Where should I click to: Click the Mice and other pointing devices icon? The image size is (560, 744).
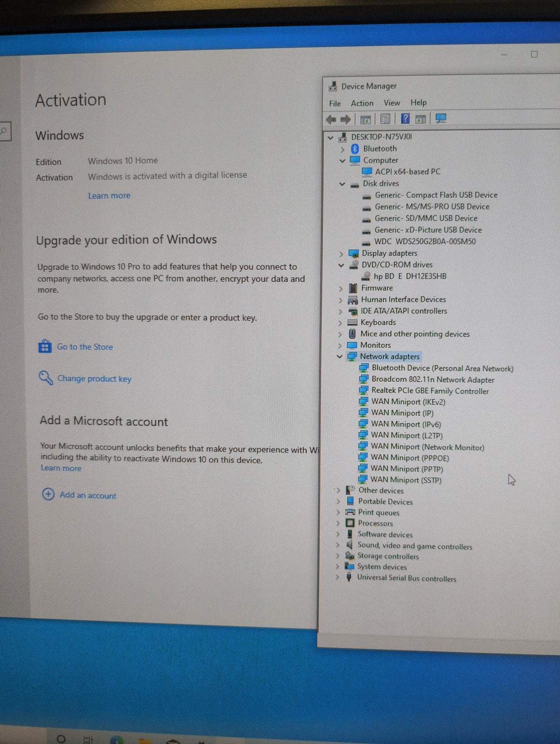pos(352,334)
